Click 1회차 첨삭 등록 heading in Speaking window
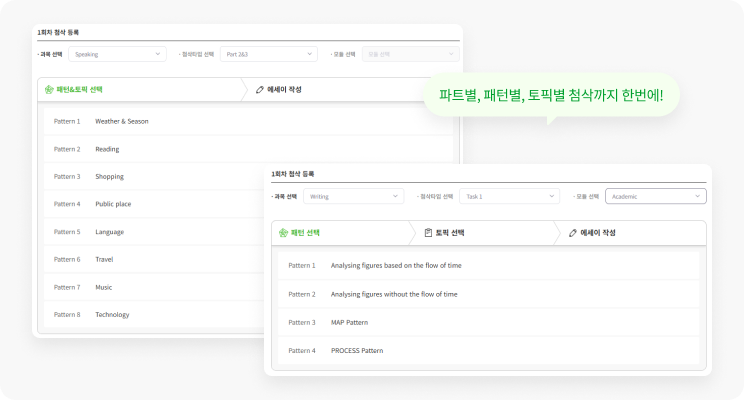The width and height of the screenshot is (744, 400). pyautogui.click(x=58, y=32)
